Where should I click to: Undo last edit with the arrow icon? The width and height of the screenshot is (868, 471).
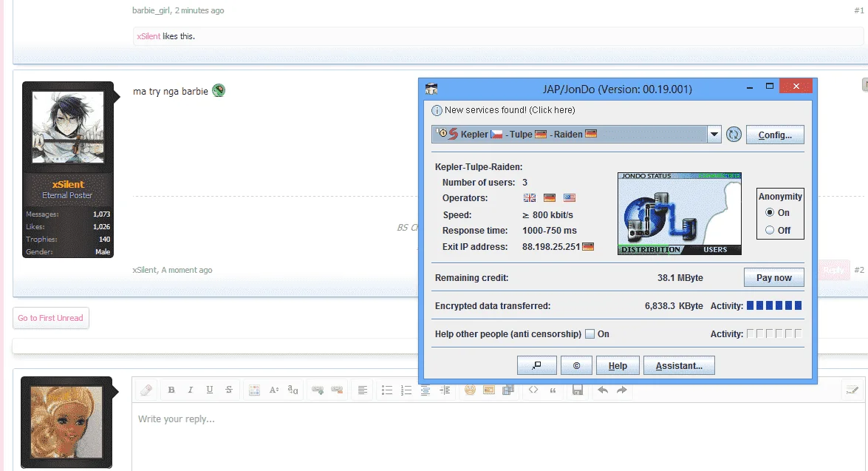tap(603, 390)
